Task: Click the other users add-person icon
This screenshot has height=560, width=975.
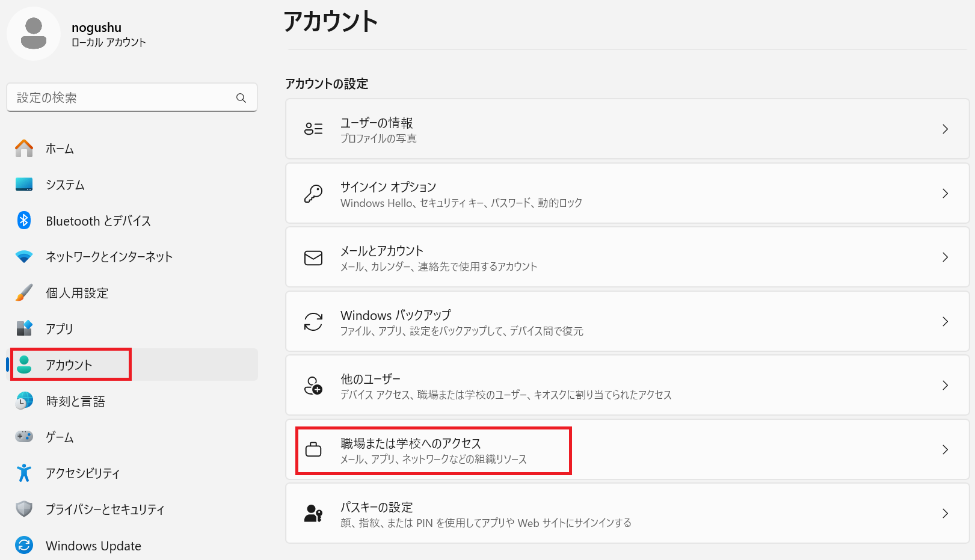Action: tap(313, 386)
